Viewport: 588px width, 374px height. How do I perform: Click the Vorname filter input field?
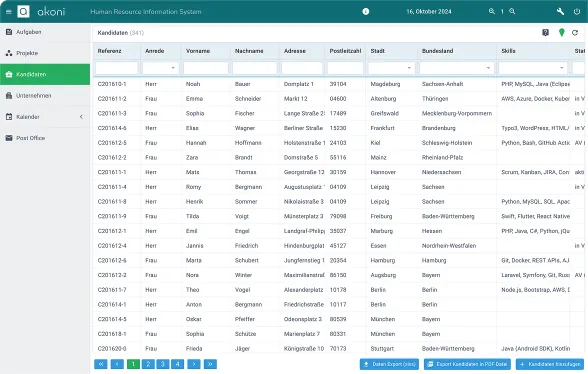[206, 68]
